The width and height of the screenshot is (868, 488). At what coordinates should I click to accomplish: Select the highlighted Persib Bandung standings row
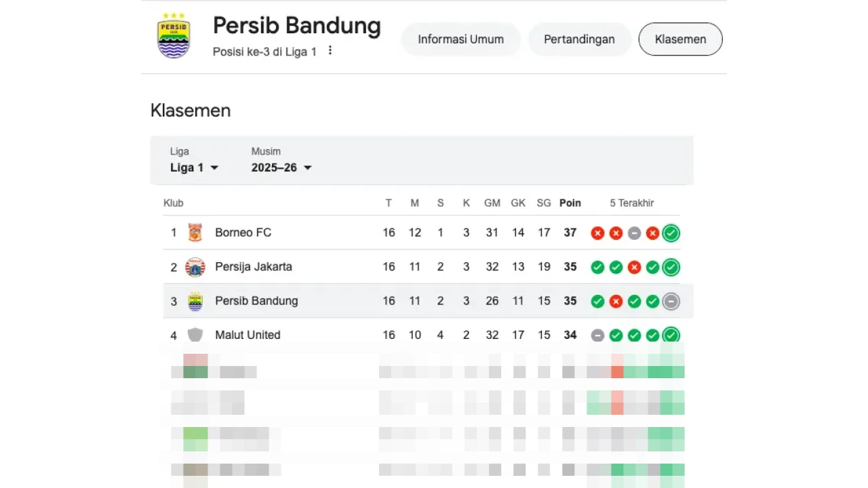click(x=420, y=301)
